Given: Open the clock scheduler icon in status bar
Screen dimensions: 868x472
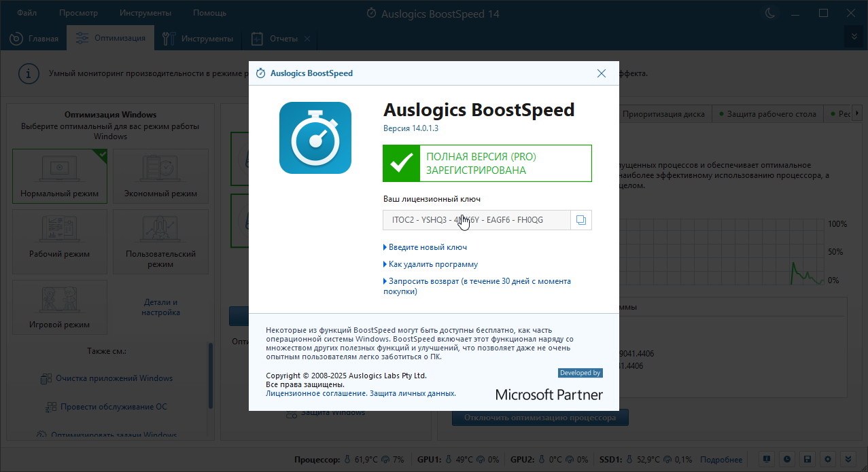Looking at the screenshot, I should tap(786, 458).
